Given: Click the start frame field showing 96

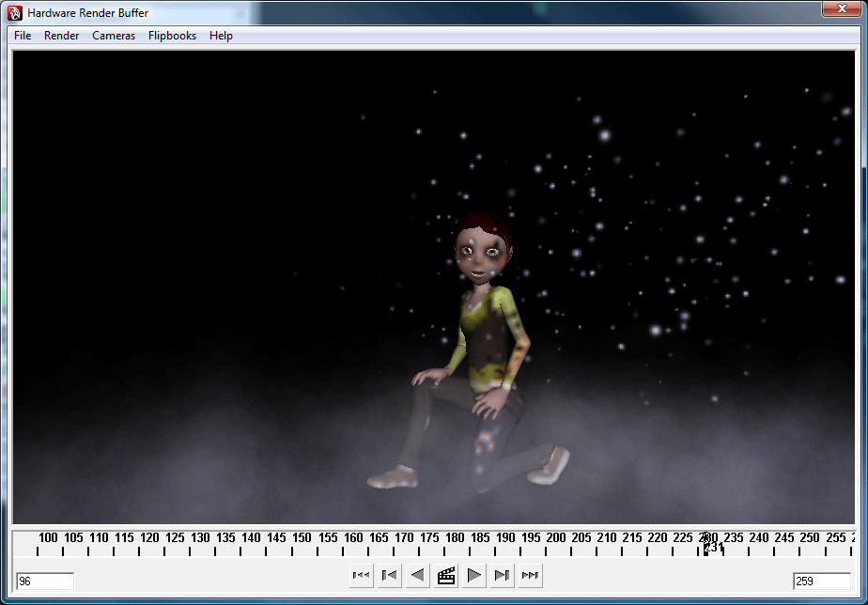Looking at the screenshot, I should (x=45, y=582).
